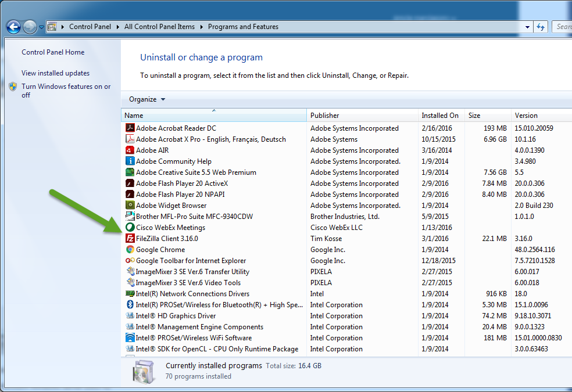Click the Adobe Acrobat X Pro icon

(130, 139)
